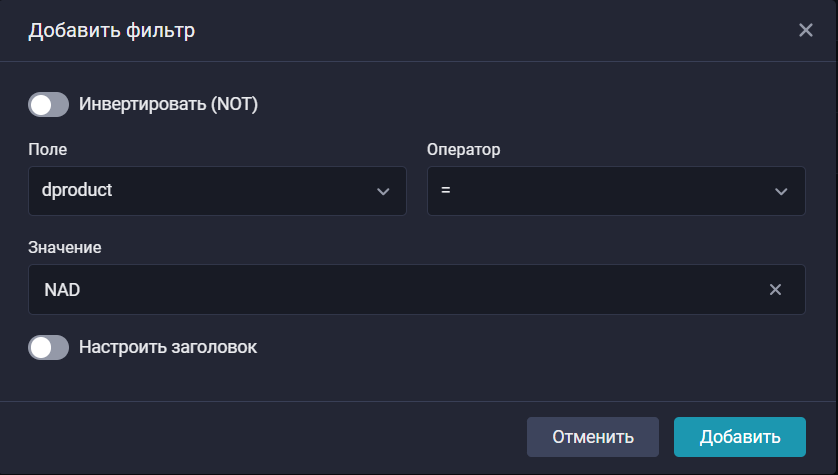Click the Добавить фильтр dialog title
Viewport: 838px width, 475px height.
point(111,30)
